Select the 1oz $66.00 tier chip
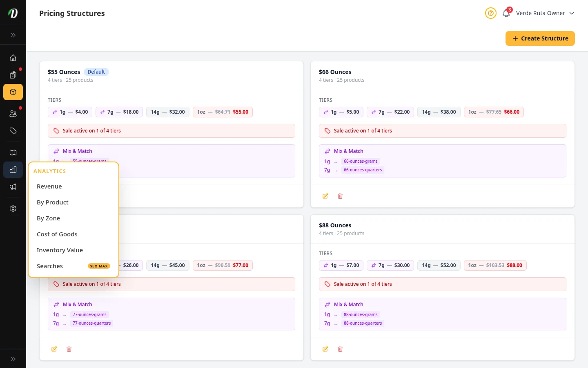The width and height of the screenshot is (588, 368). pos(494,112)
